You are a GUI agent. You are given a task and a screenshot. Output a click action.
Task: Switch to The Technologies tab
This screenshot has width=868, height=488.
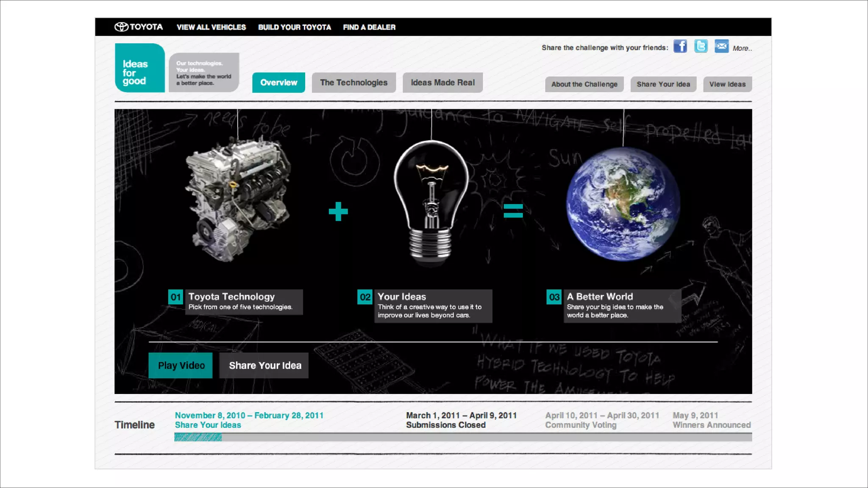(353, 83)
